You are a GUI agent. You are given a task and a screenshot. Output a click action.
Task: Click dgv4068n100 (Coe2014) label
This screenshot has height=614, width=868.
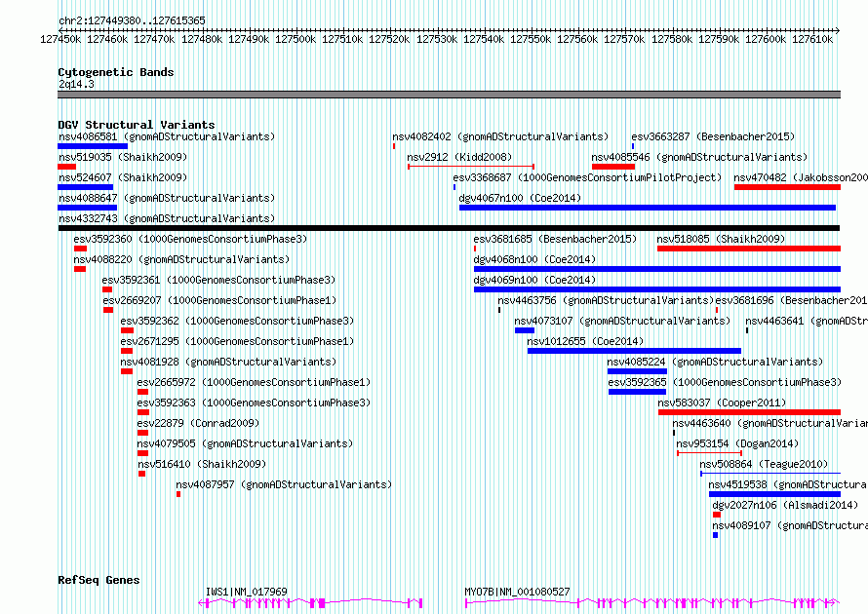(534, 259)
